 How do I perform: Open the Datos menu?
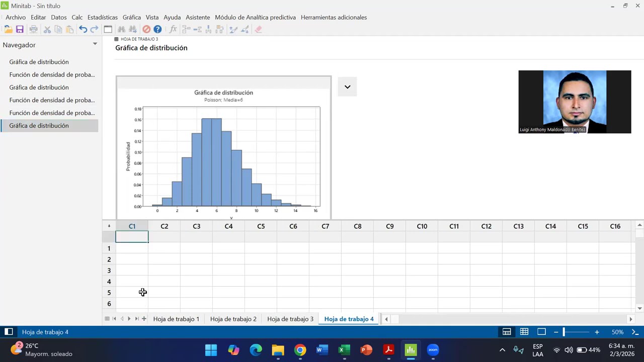click(x=59, y=17)
